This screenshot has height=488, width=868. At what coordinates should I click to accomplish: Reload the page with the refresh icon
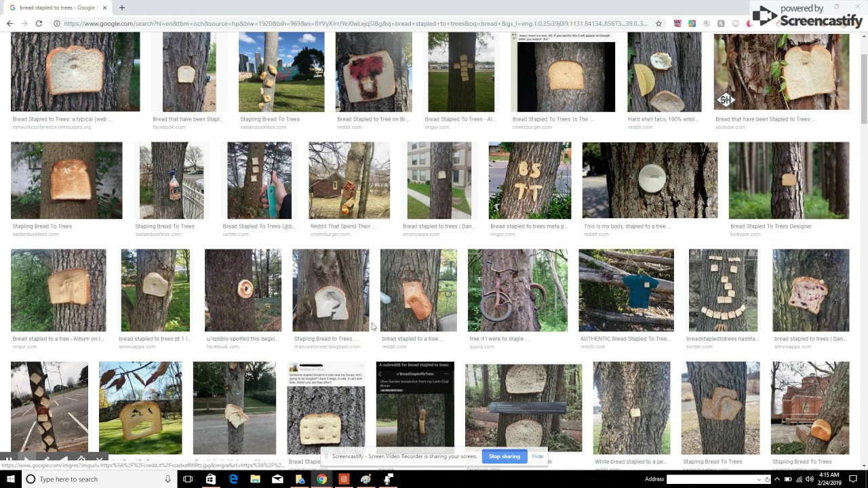pyautogui.click(x=39, y=23)
